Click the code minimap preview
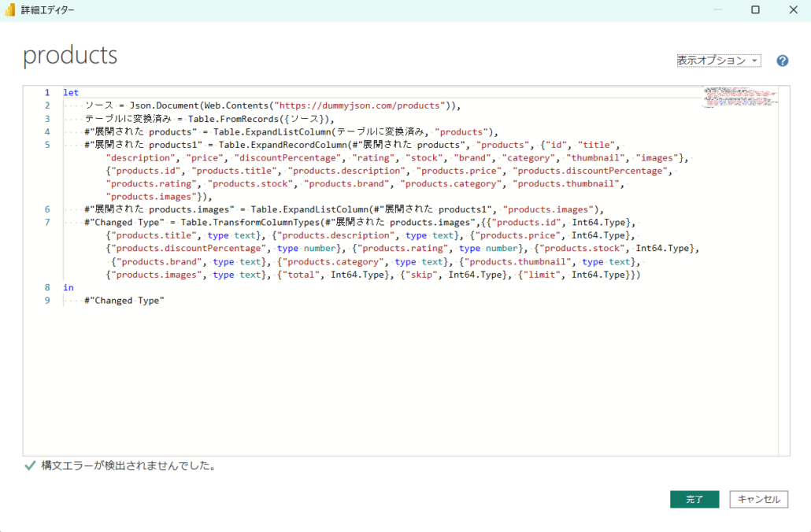Image resolution: width=811 pixels, height=532 pixels. click(740, 97)
